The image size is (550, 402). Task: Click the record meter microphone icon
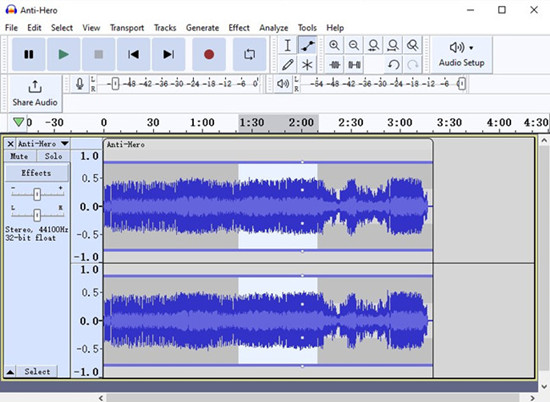click(x=80, y=84)
